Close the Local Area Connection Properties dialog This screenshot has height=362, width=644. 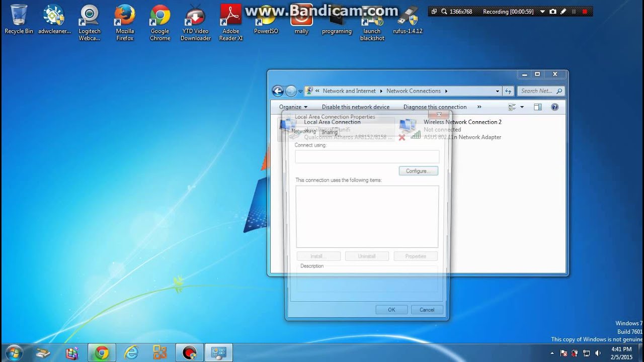(x=439, y=115)
